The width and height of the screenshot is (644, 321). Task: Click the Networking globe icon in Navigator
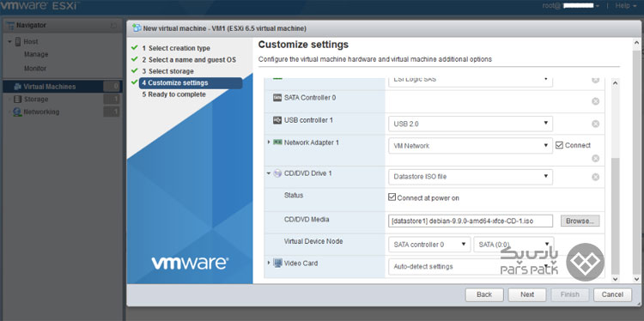[x=17, y=112]
